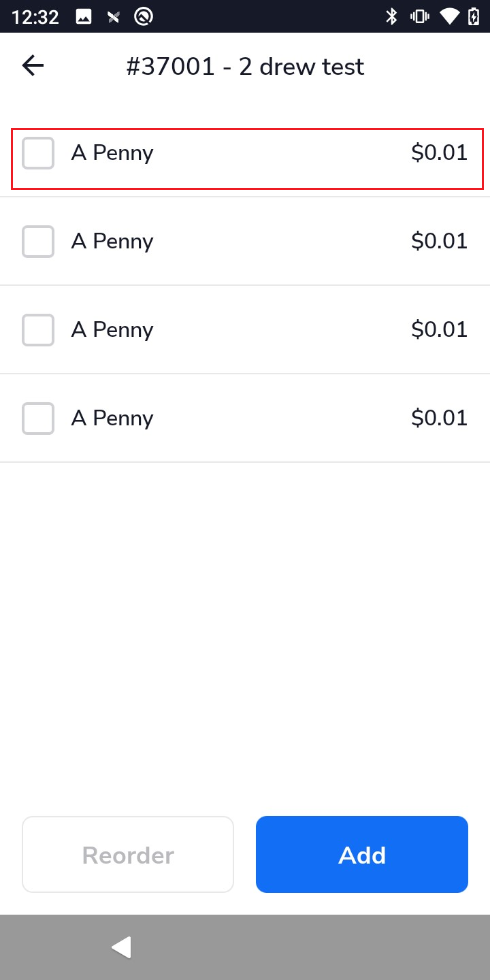Screen dimensions: 490x980
Task: Tick the second A Penny checkbox
Action: tap(38, 242)
